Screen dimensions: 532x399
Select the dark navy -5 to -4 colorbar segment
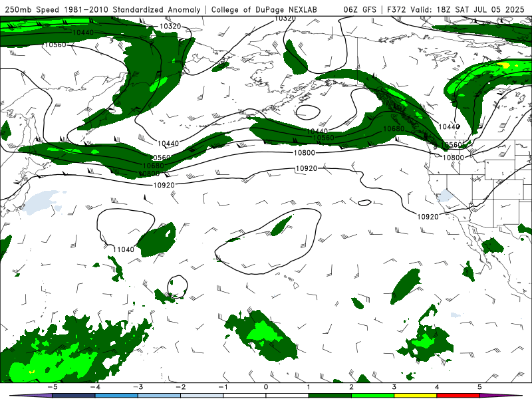pos(74,396)
